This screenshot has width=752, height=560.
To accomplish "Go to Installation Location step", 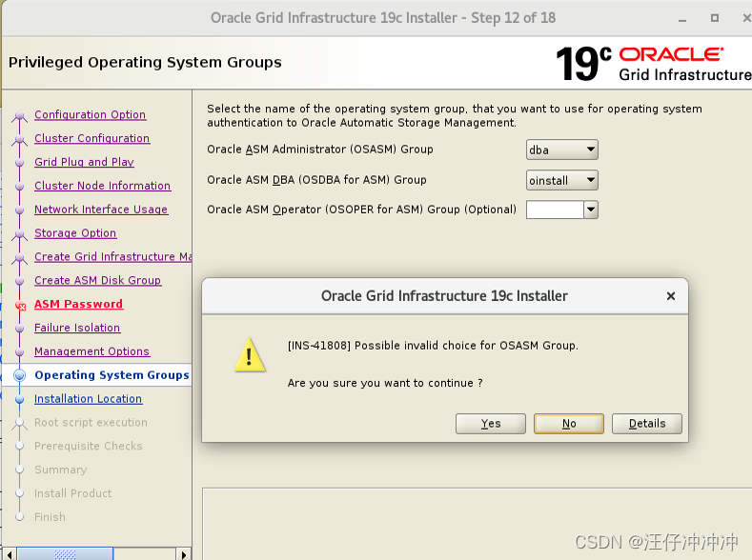I will click(89, 398).
